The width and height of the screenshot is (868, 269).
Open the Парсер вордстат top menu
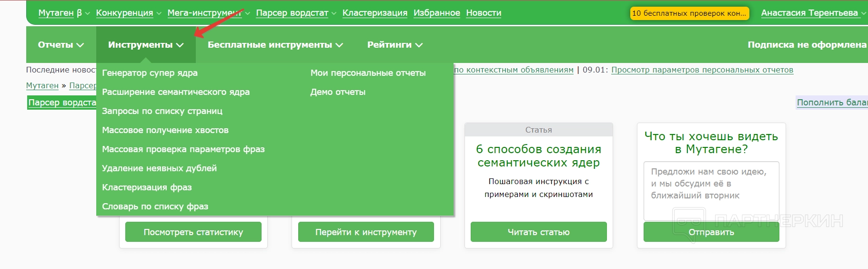(x=296, y=13)
